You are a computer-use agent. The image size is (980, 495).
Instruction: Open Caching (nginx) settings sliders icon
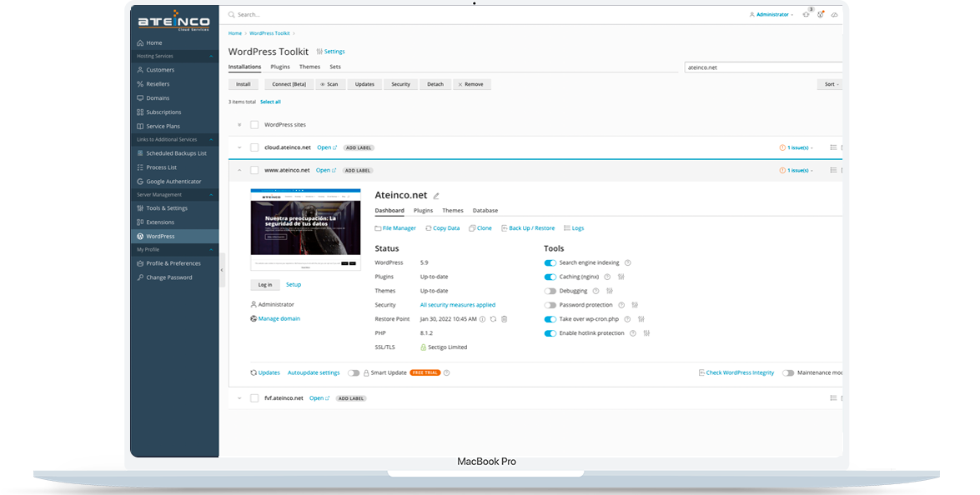(621, 277)
